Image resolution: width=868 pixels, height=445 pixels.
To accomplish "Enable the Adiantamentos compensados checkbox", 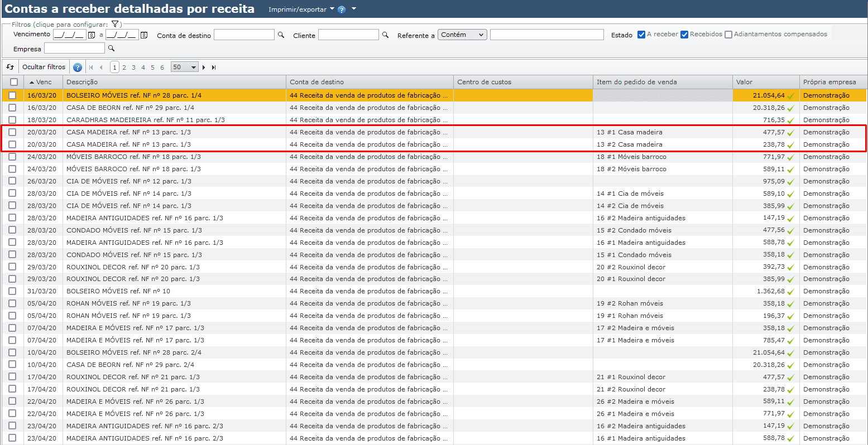I will coord(728,35).
